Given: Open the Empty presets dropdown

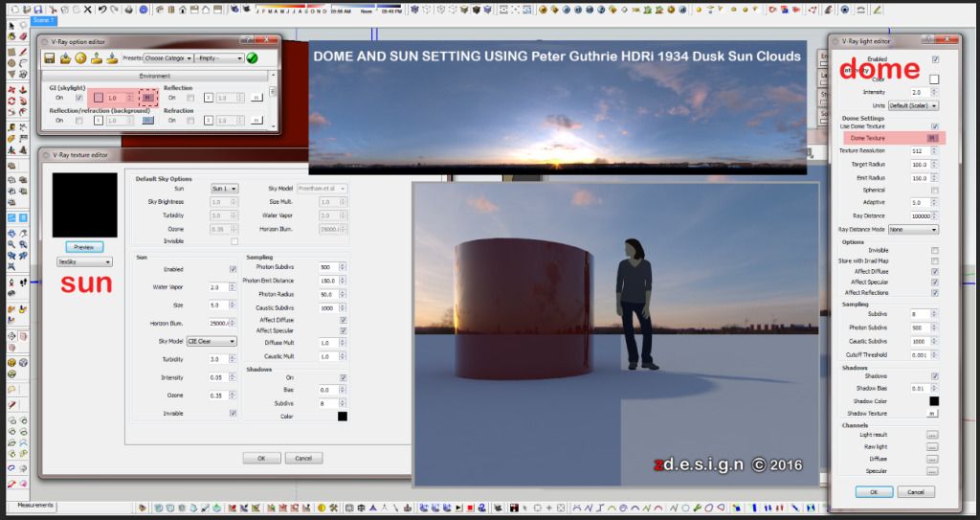Looking at the screenshot, I should [219, 58].
